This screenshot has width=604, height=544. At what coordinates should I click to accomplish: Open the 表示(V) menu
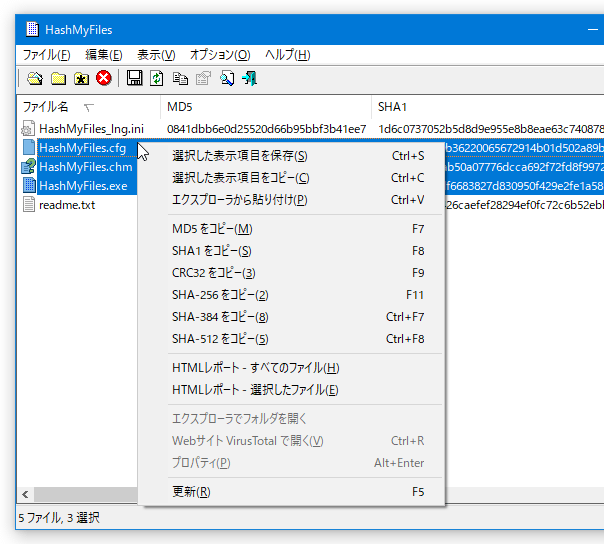156,55
